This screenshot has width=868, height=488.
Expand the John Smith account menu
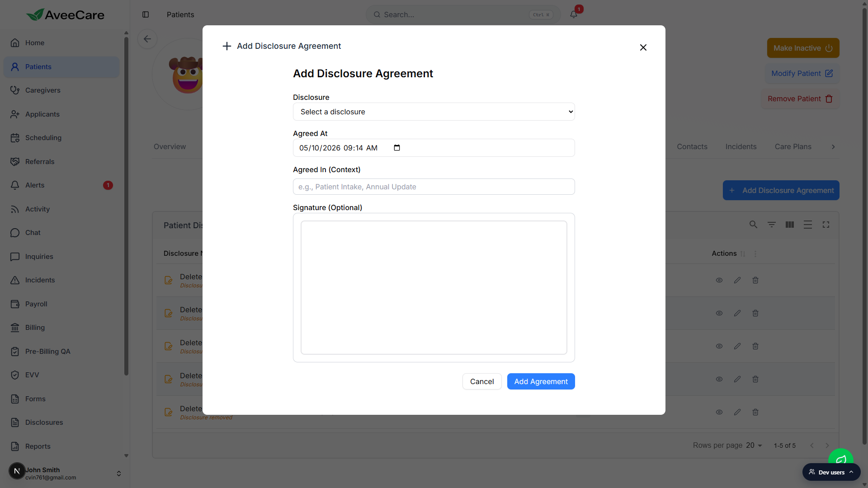click(x=118, y=473)
